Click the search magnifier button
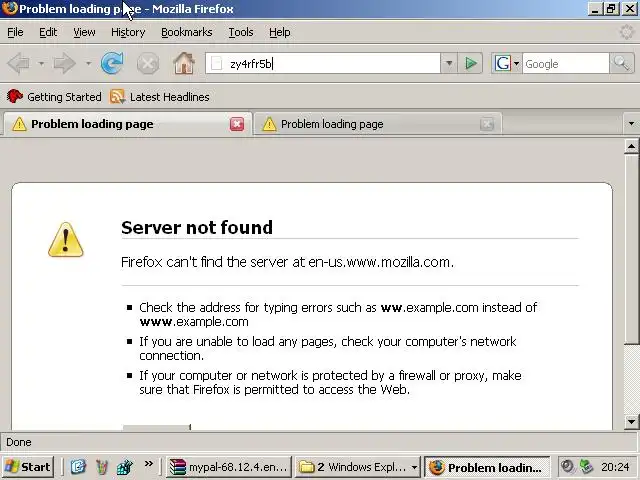Viewport: 640px width, 480px height. coord(622,63)
